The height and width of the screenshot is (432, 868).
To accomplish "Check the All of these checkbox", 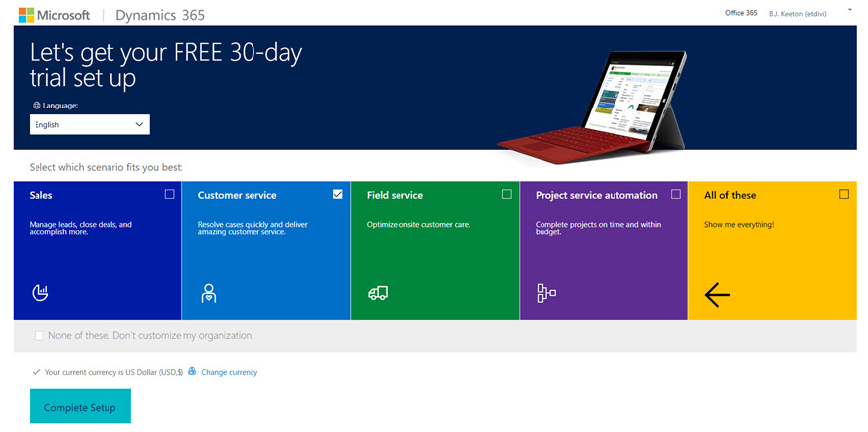I will (844, 194).
